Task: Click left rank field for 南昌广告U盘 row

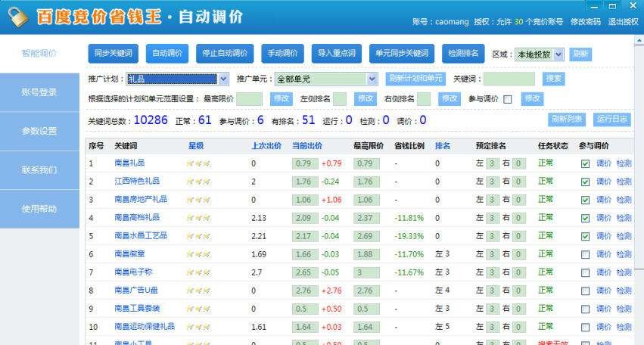Action: [492, 291]
